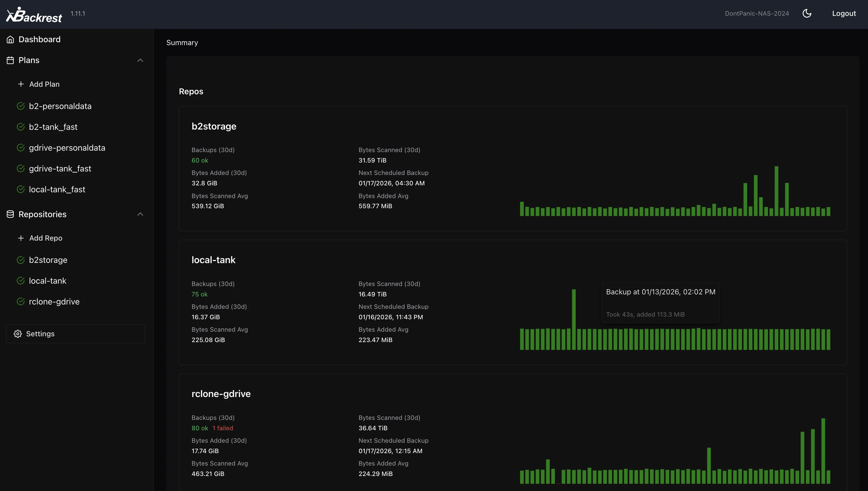
Task: Collapse the Repositories section chevron
Action: tap(140, 214)
